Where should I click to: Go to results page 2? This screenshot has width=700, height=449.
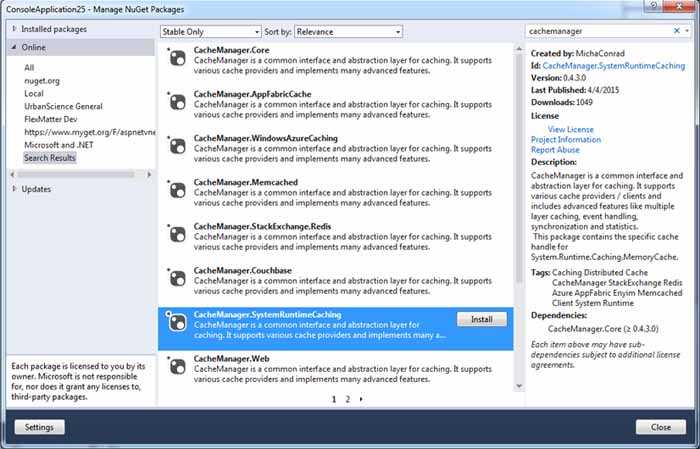click(348, 399)
